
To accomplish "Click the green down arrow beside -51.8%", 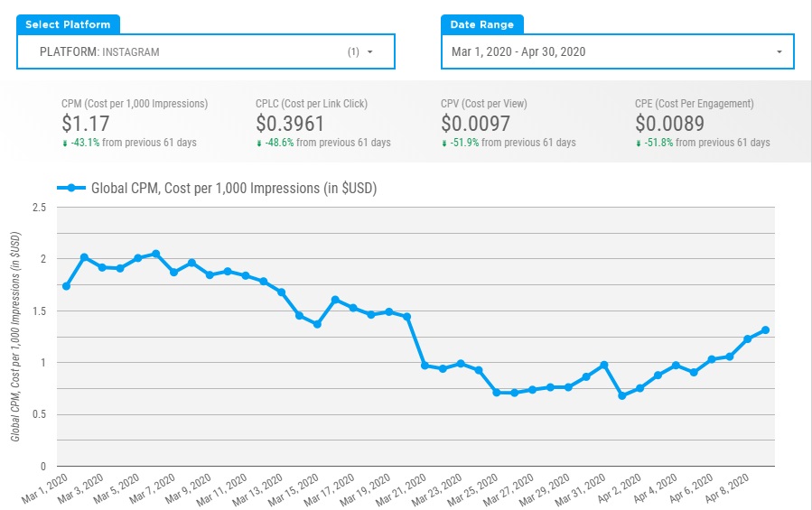I will point(639,144).
